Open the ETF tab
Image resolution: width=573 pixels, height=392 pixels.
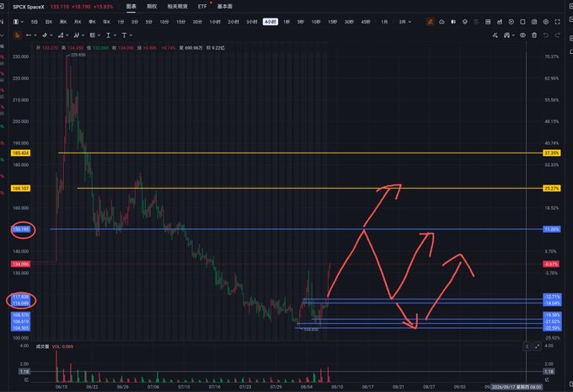click(x=202, y=6)
